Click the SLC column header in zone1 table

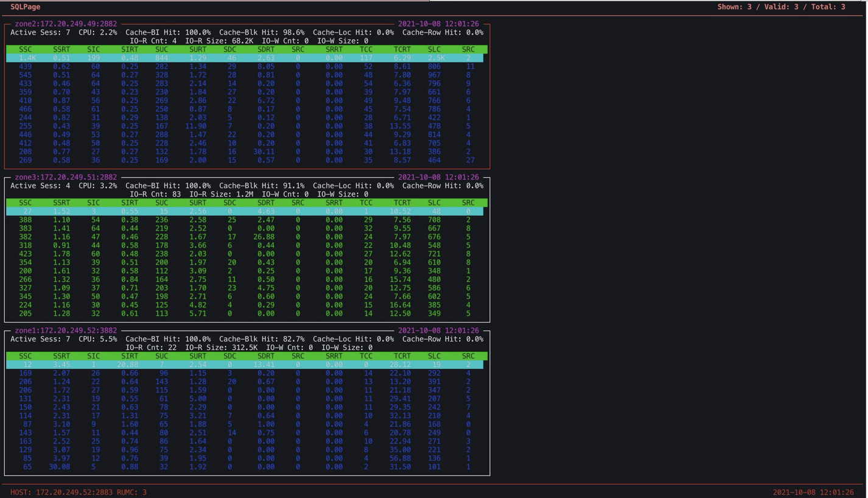[433, 356]
